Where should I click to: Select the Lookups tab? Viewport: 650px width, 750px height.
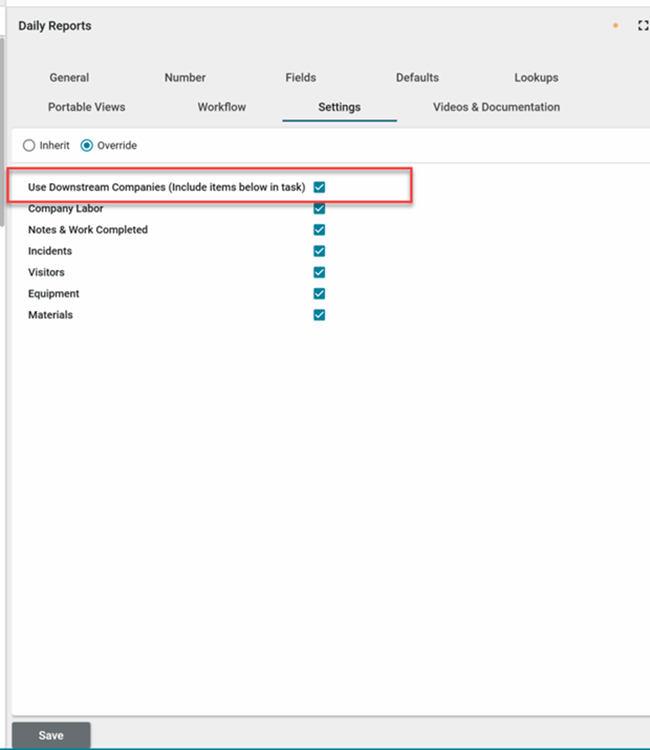pyautogui.click(x=536, y=78)
